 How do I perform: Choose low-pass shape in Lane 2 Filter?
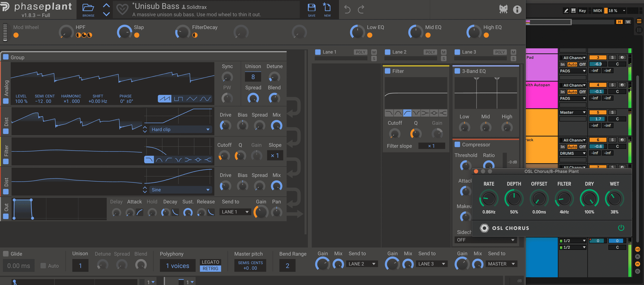coord(389,113)
